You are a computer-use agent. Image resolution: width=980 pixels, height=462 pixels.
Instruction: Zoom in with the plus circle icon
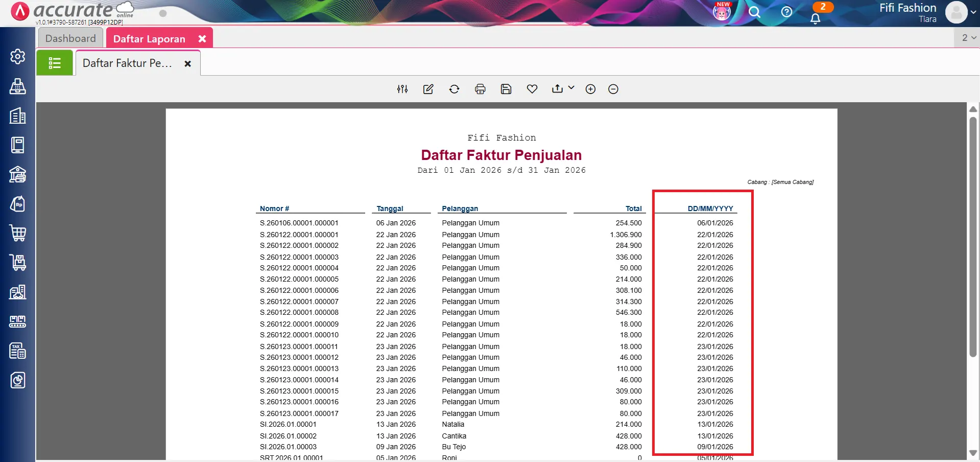point(590,89)
